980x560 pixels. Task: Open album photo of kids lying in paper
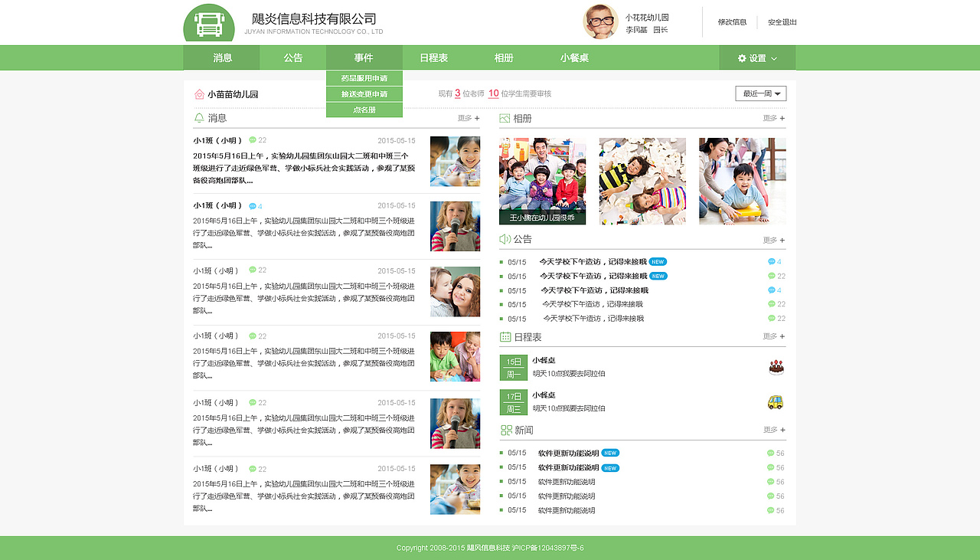642,181
